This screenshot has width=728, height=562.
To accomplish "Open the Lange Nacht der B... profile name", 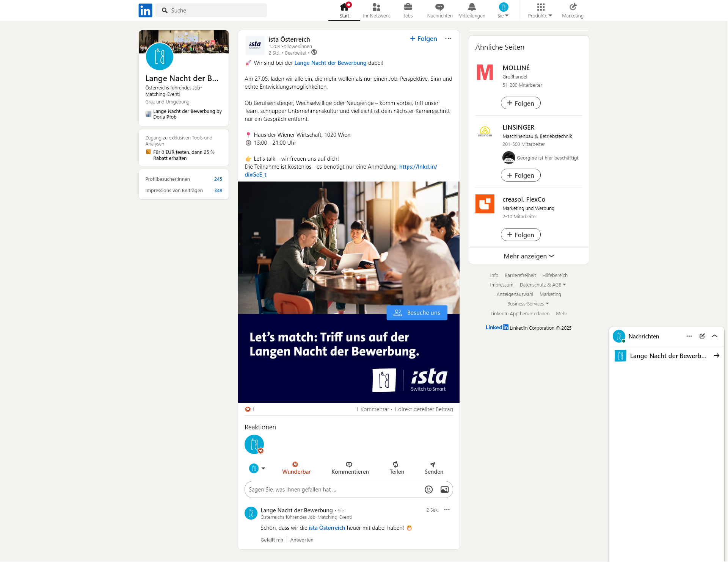I will pos(182,78).
